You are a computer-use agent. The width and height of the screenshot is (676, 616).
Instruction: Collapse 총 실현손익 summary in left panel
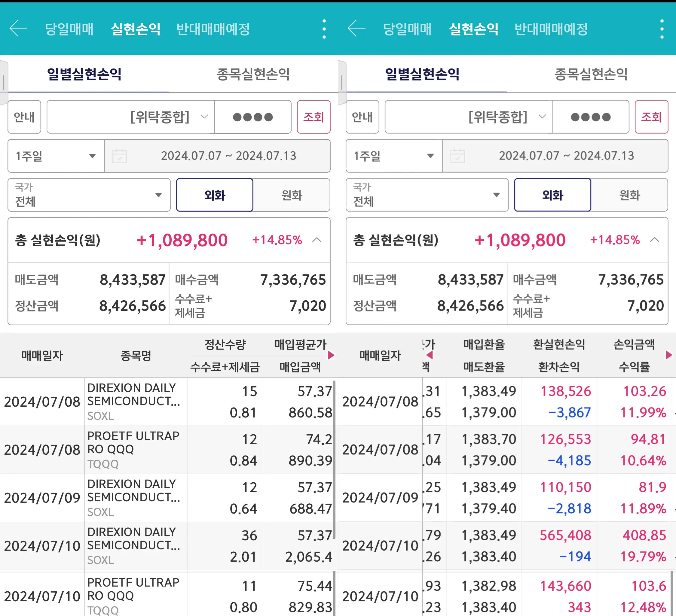317,240
